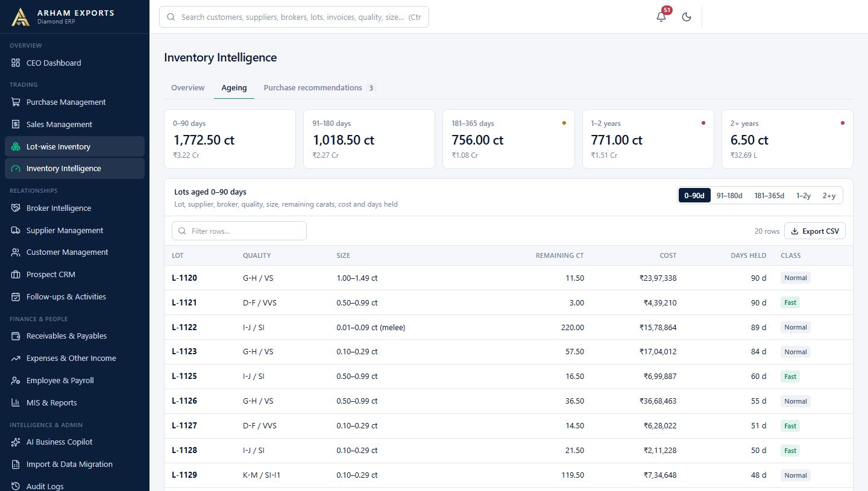Click the Prospect CRM briefcase icon
Viewport: 868px width, 491px height.
pyautogui.click(x=16, y=275)
